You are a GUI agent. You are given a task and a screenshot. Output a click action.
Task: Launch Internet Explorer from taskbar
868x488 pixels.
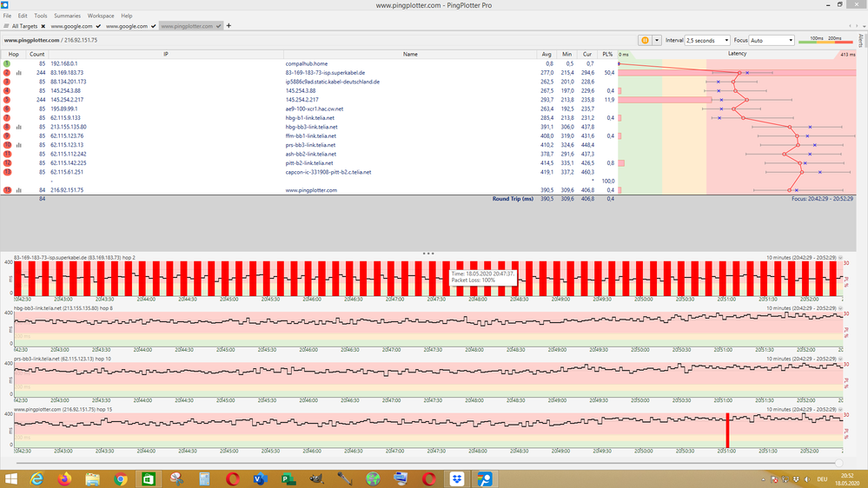pyautogui.click(x=36, y=479)
